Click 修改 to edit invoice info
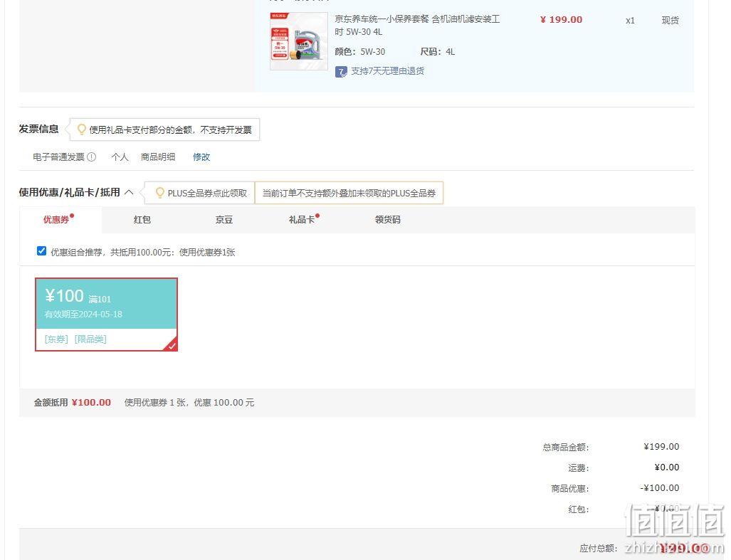The height and width of the screenshot is (560, 731). click(201, 157)
